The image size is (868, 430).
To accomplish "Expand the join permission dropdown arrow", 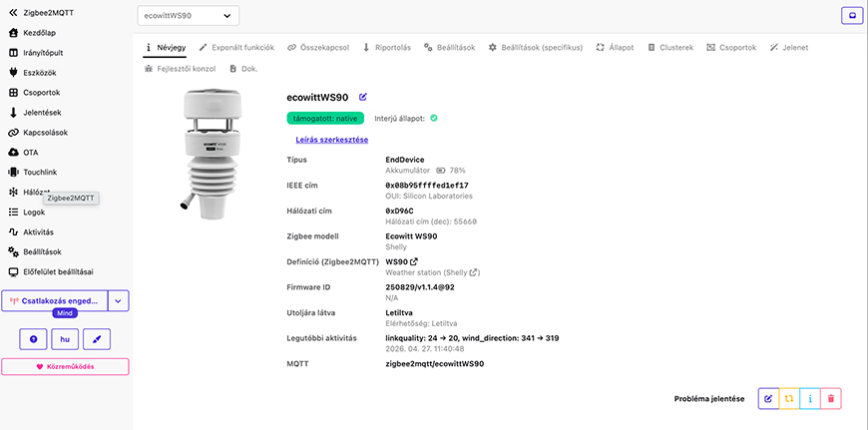I will pos(119,299).
